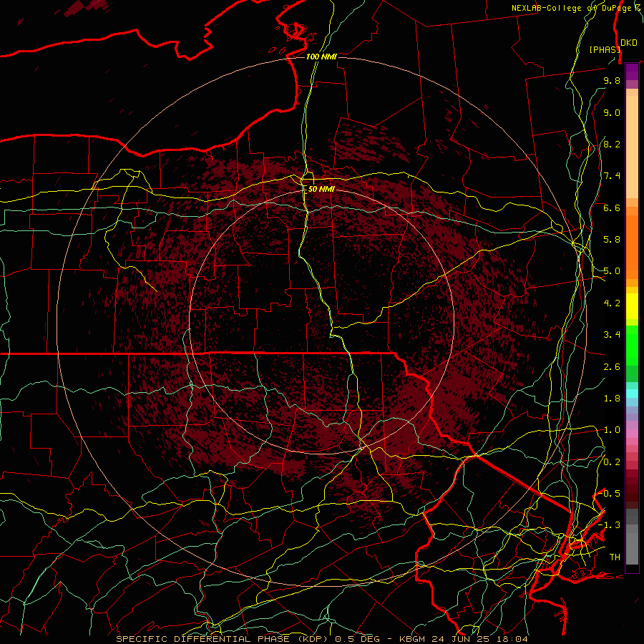Click the 1.8 value on the scale
The height and width of the screenshot is (644, 644).
(612, 399)
